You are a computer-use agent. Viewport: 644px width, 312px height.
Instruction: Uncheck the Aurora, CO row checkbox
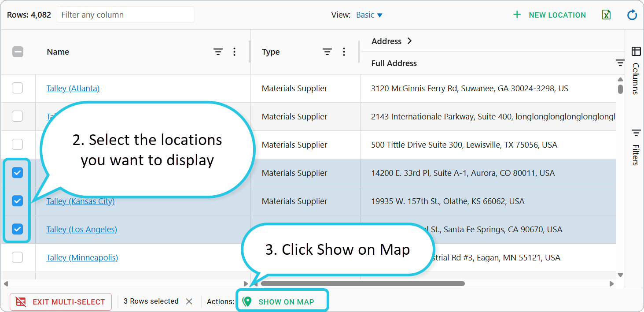click(x=18, y=173)
